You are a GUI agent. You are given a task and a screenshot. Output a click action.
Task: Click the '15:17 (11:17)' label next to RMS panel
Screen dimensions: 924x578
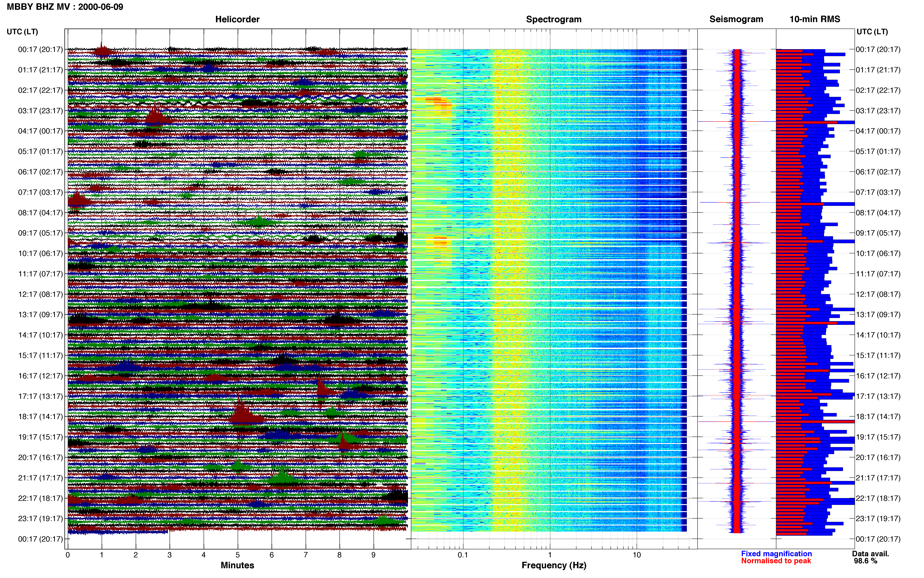[878, 356]
